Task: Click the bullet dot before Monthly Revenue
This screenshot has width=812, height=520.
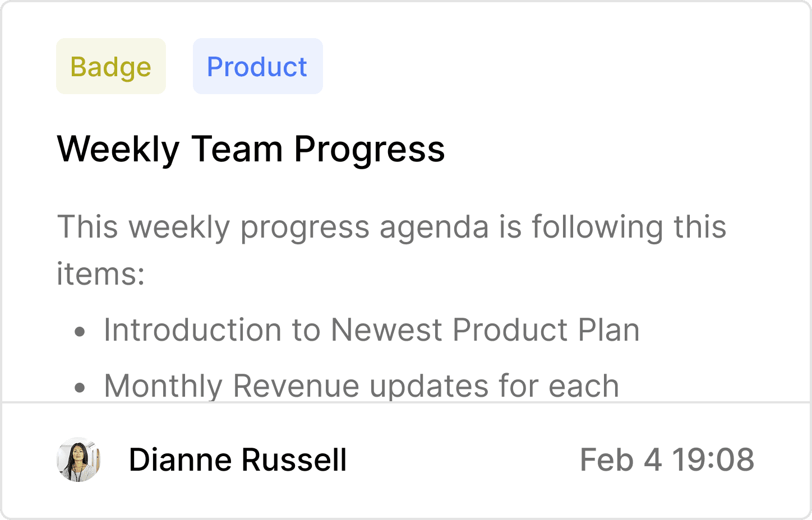Action: click(x=80, y=387)
